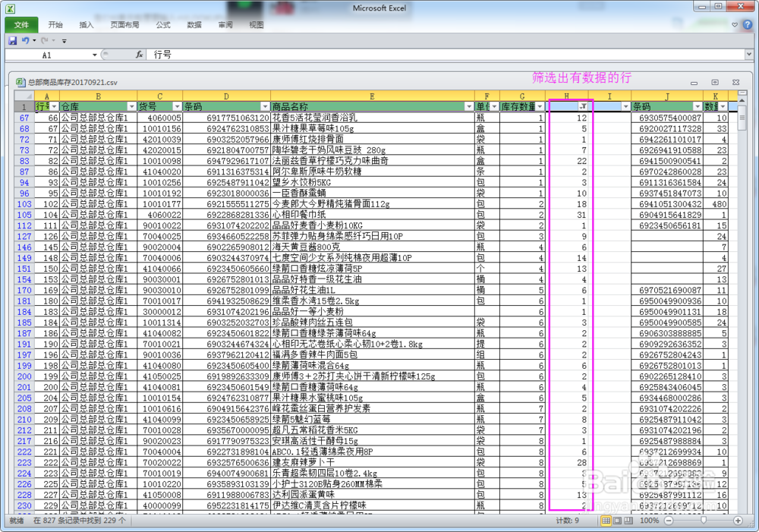Image resolution: width=759 pixels, height=532 pixels.
Task: Click the zoom slider handle
Action: 704,521
